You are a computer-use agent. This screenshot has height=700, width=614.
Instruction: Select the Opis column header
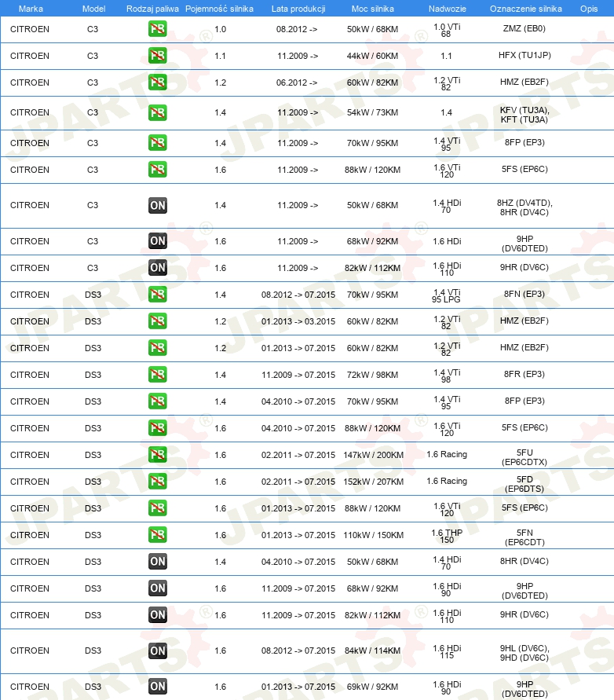pos(589,9)
